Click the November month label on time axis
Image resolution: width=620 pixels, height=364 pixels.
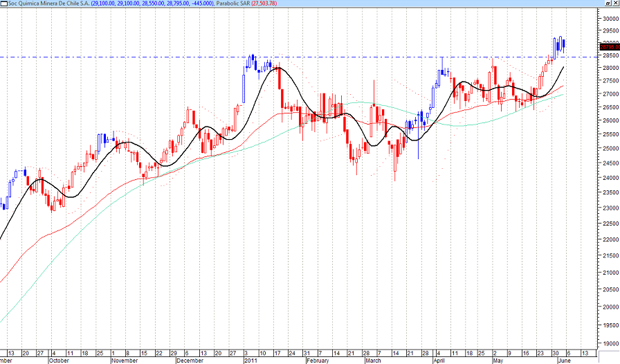[x=125, y=361]
